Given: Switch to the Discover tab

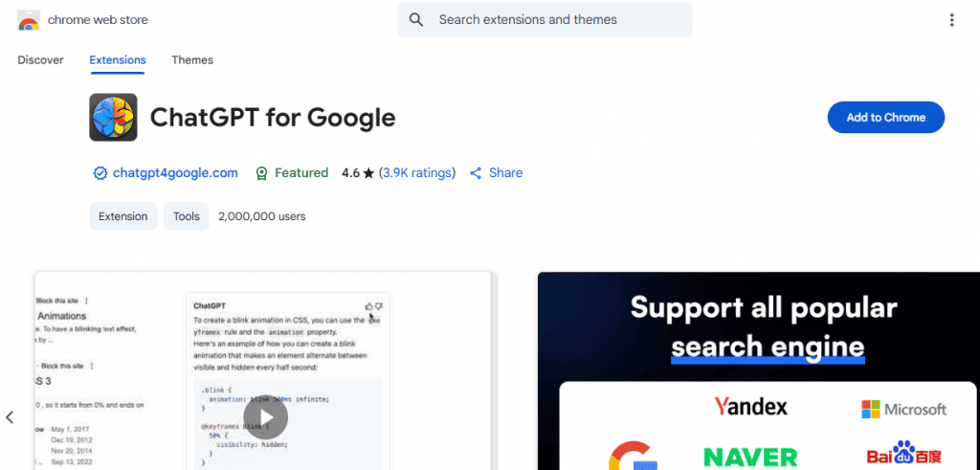Looking at the screenshot, I should [40, 60].
